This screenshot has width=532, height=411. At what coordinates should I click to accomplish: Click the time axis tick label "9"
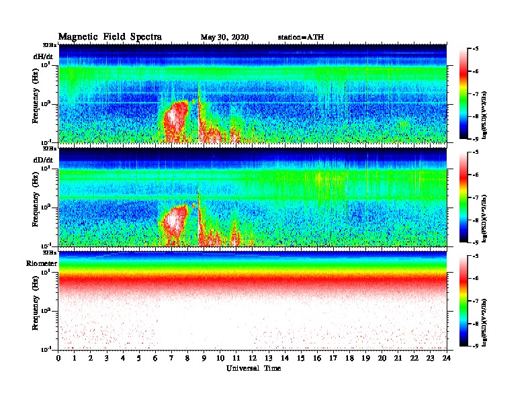pyautogui.click(x=204, y=358)
